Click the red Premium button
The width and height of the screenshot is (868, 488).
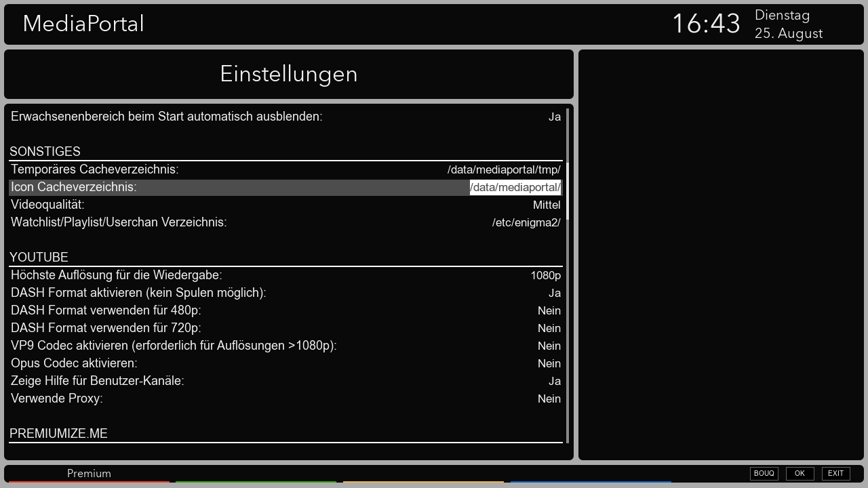tap(89, 474)
